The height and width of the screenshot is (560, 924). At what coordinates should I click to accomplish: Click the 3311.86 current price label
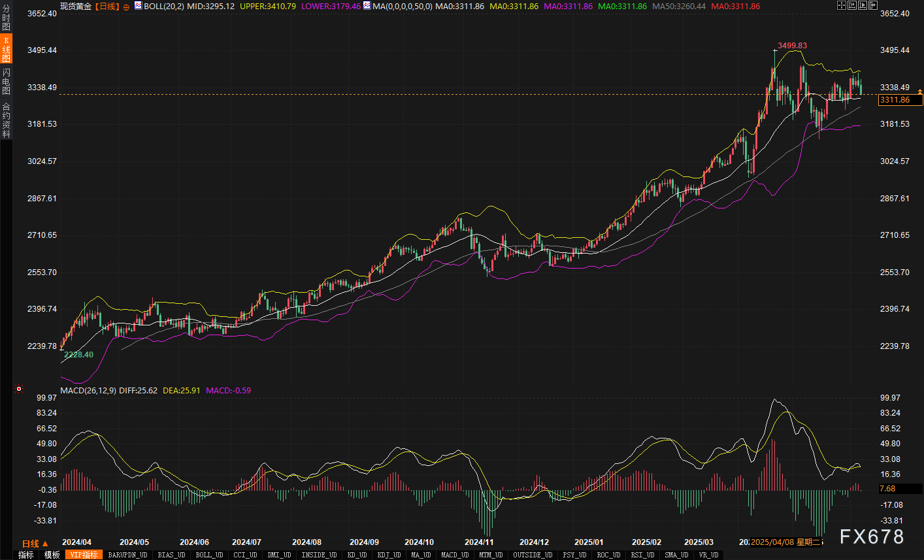[900, 100]
